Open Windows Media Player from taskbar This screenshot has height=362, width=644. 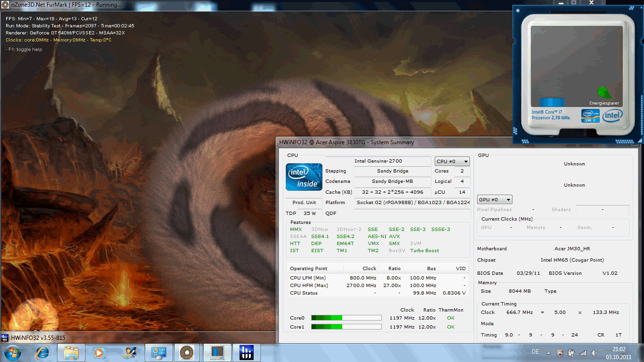[x=99, y=352]
